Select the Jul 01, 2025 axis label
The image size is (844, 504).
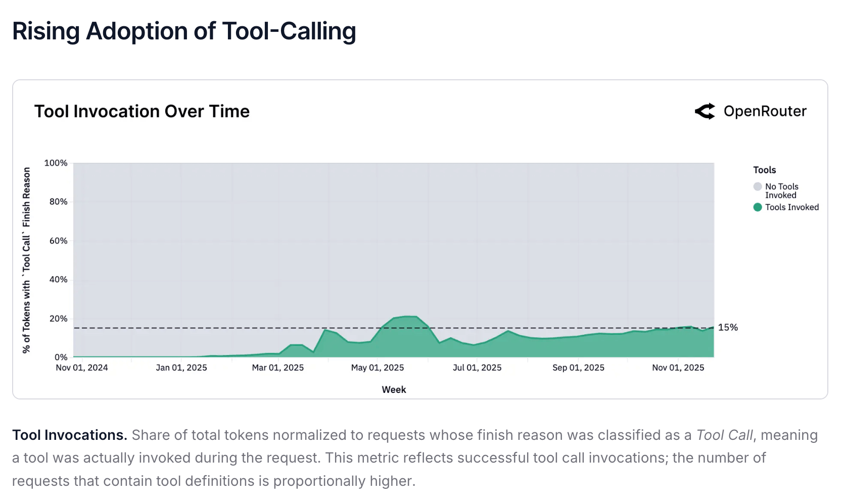click(x=477, y=368)
